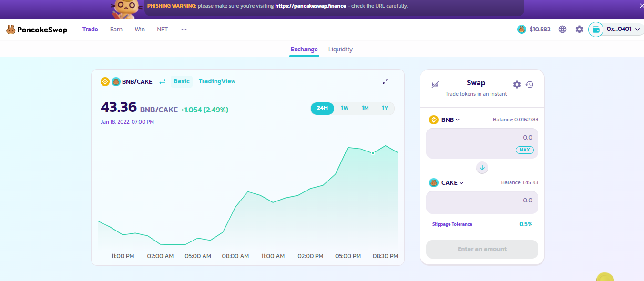This screenshot has width=644, height=281.
Task: Click the CAKE amount input field
Action: coord(482,202)
